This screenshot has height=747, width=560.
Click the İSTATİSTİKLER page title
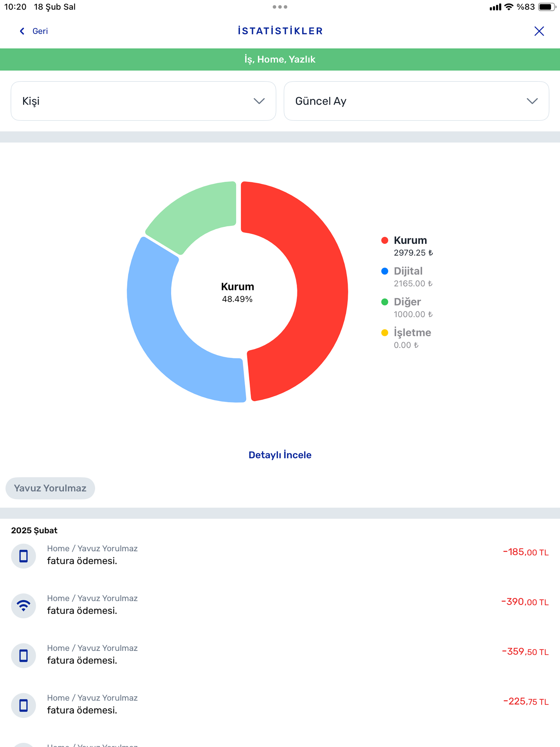tap(280, 31)
